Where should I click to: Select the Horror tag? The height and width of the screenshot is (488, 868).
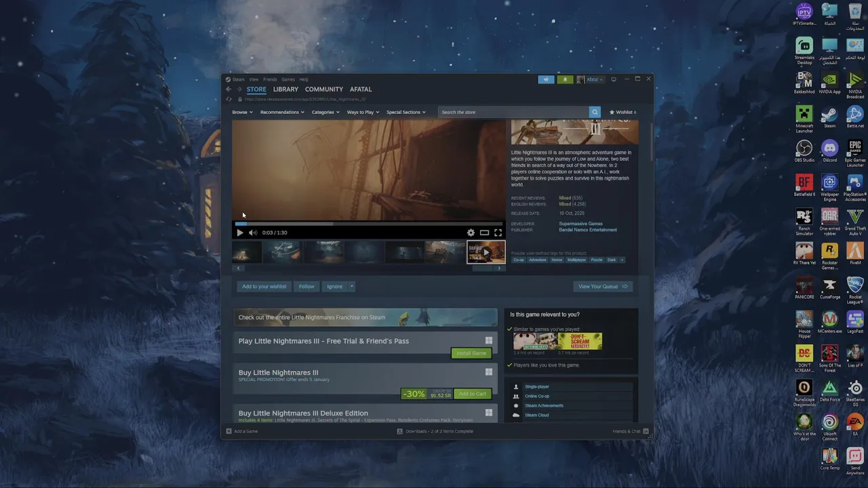tap(557, 260)
